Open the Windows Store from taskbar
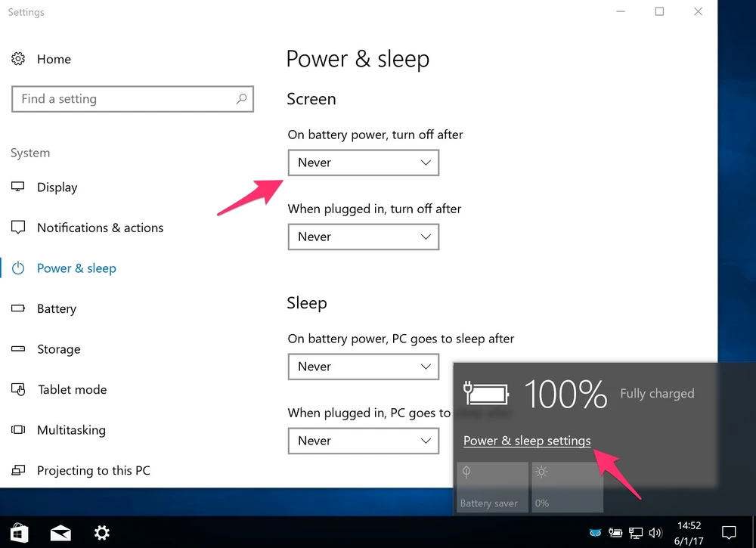This screenshot has height=548, width=756. tap(18, 533)
